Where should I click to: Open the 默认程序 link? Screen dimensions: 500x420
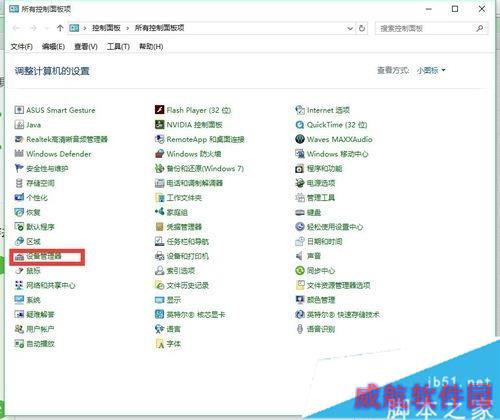pos(40,227)
